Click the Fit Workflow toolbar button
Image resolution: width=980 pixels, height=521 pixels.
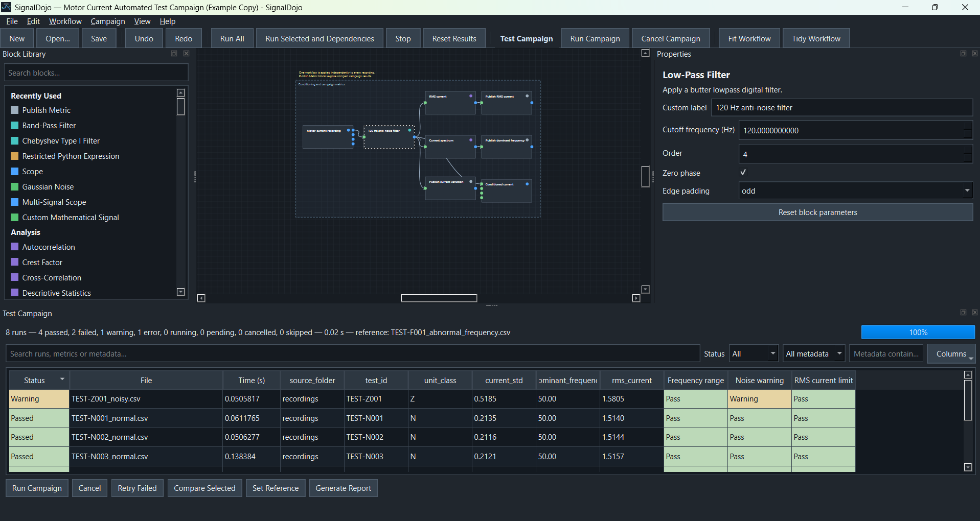pyautogui.click(x=749, y=39)
